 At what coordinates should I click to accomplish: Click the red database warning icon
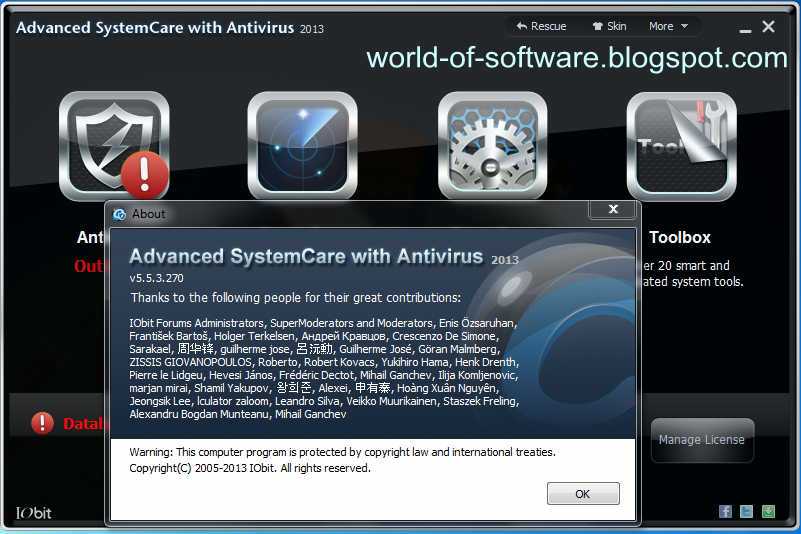42,423
